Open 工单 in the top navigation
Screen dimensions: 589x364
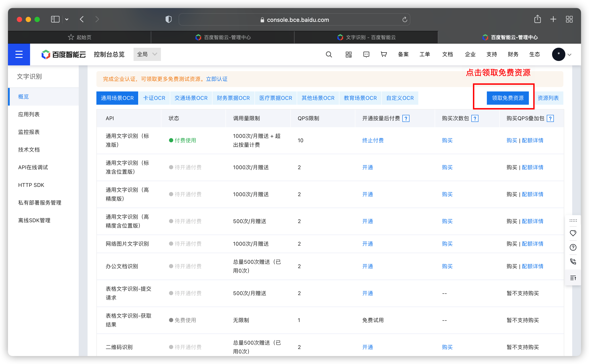[425, 54]
